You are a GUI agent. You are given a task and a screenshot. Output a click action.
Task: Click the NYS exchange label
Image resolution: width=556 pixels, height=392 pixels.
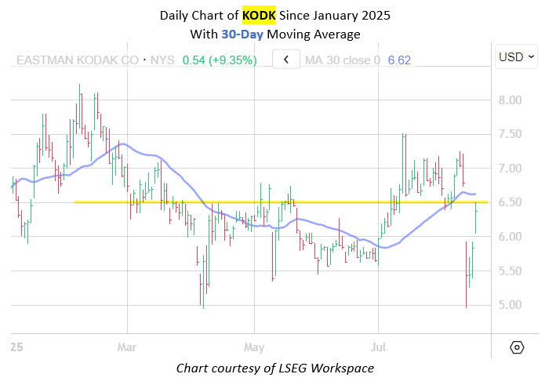point(162,60)
